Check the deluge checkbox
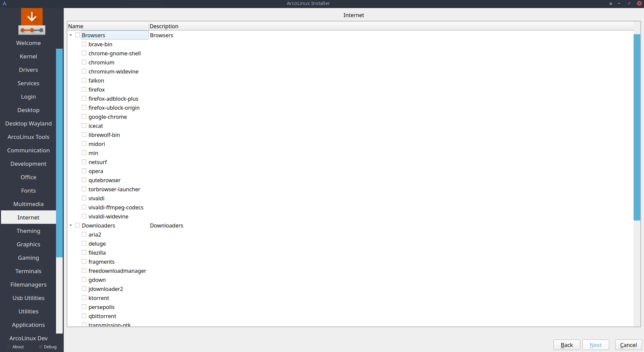 point(84,243)
